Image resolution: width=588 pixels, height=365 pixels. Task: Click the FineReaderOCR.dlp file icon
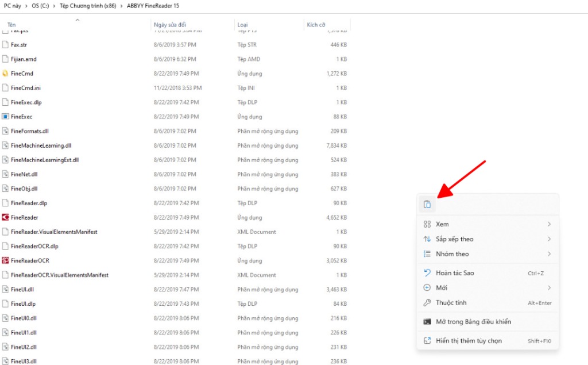(5, 247)
